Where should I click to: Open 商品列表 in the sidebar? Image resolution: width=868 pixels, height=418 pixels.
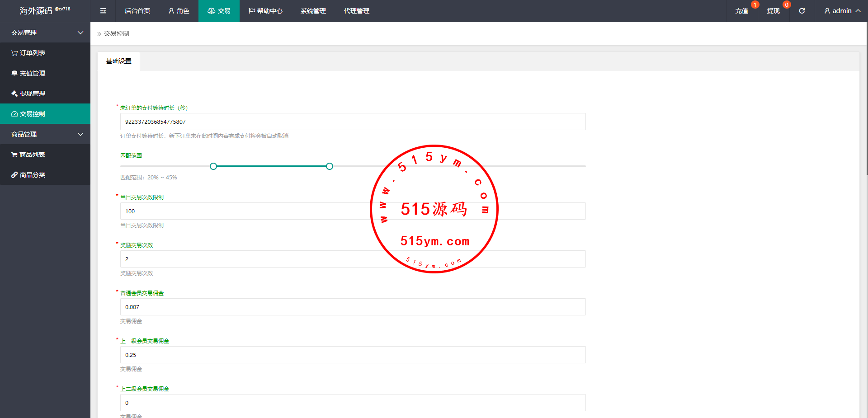click(28, 155)
